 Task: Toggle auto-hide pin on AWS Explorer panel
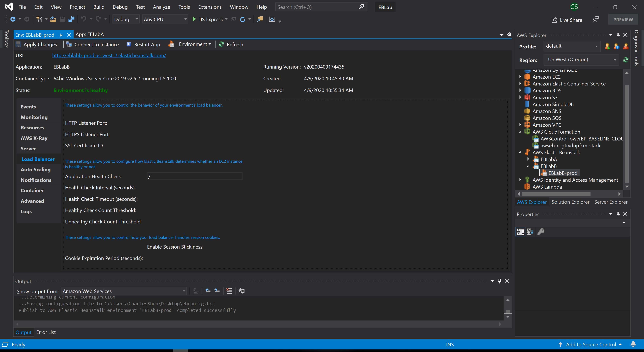[x=618, y=35]
